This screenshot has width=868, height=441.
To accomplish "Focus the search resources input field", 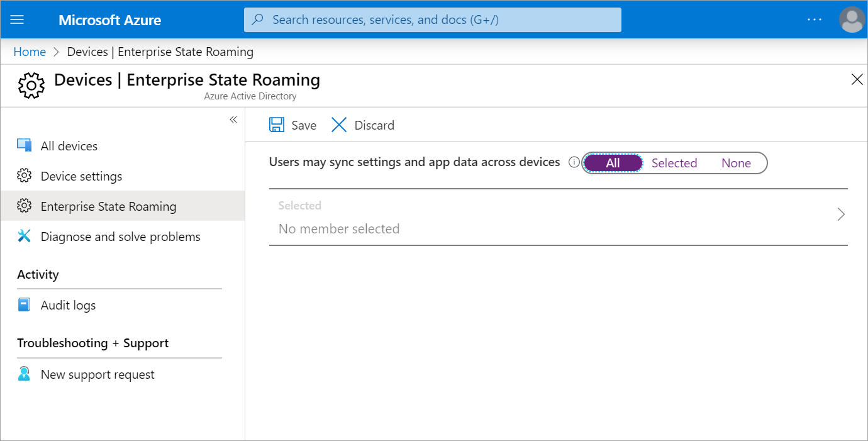I will point(433,20).
